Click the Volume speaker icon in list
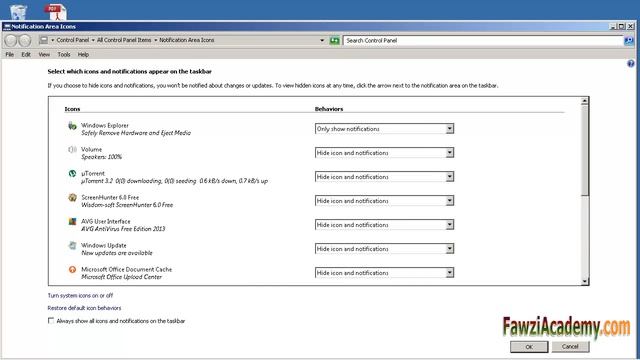640x360 pixels. tap(72, 150)
